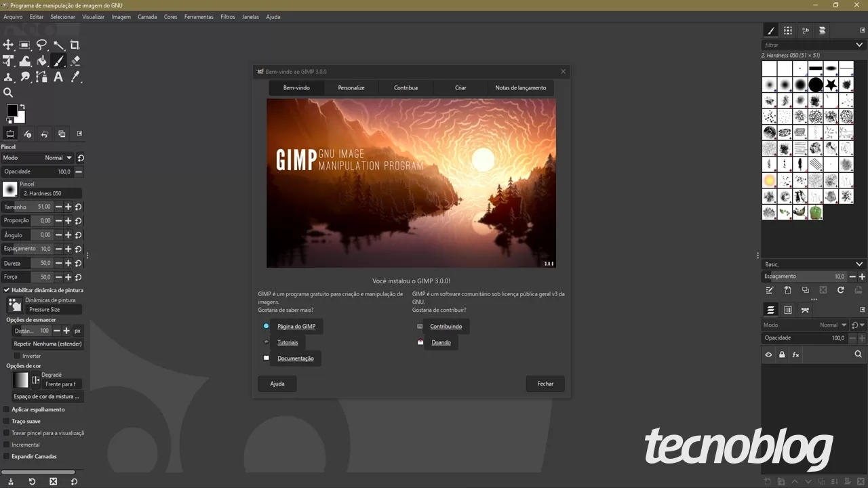This screenshot has width=868, height=488.
Task: Select the Smudge tool
Action: (25, 77)
